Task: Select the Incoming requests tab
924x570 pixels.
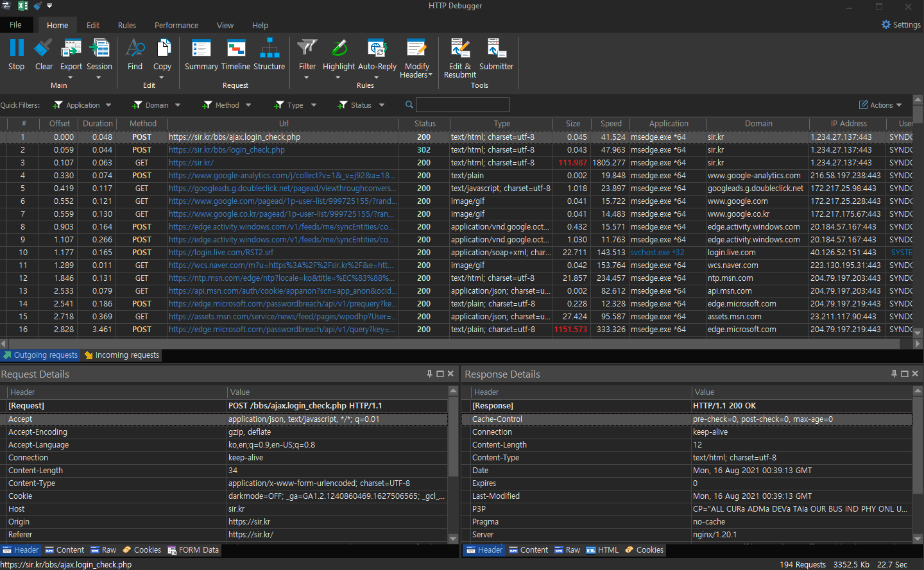Action: coord(122,355)
